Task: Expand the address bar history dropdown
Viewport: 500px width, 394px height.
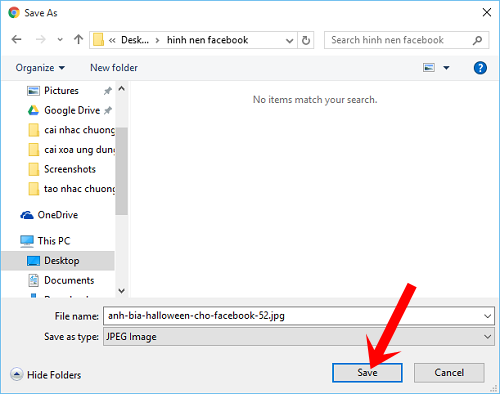Action: click(x=289, y=40)
